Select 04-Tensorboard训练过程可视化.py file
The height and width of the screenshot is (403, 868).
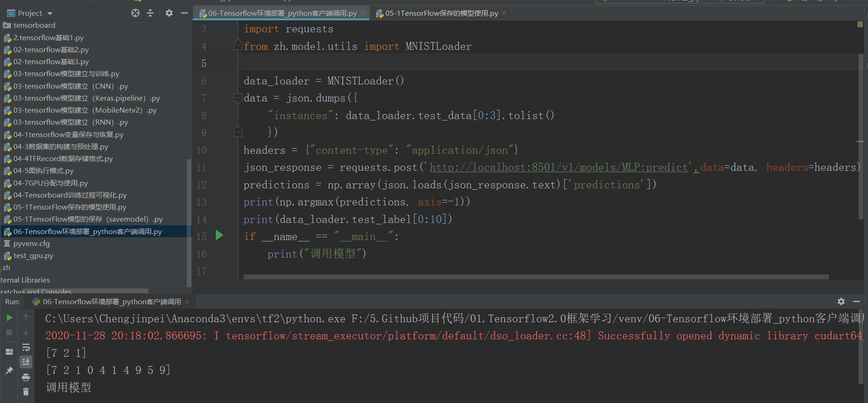[x=70, y=195]
